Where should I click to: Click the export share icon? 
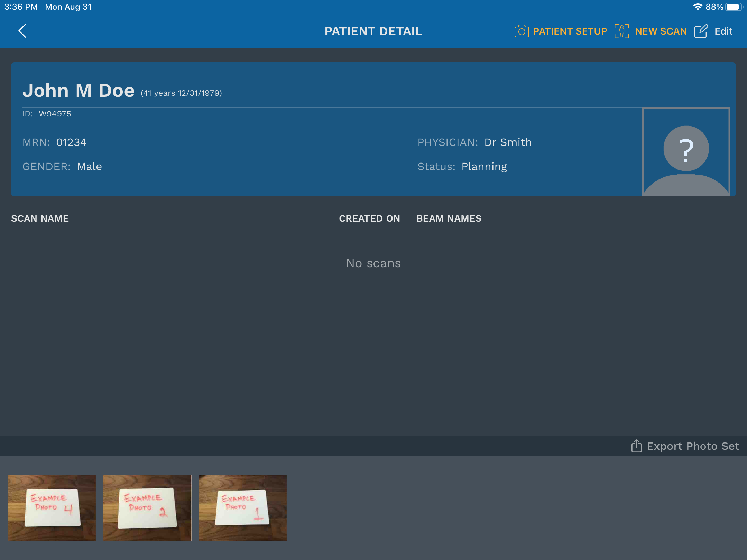[x=636, y=446]
